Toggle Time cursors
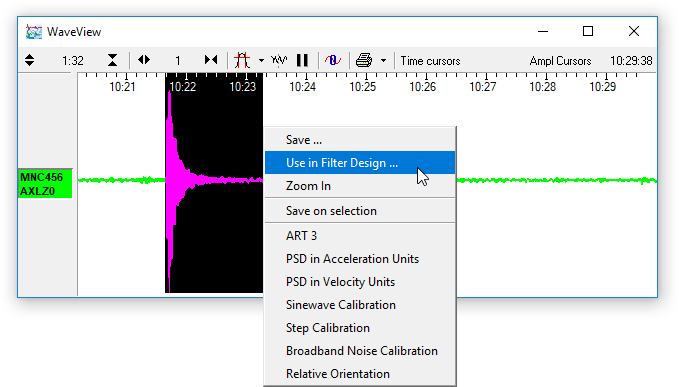The width and height of the screenshot is (679, 387). click(430, 61)
